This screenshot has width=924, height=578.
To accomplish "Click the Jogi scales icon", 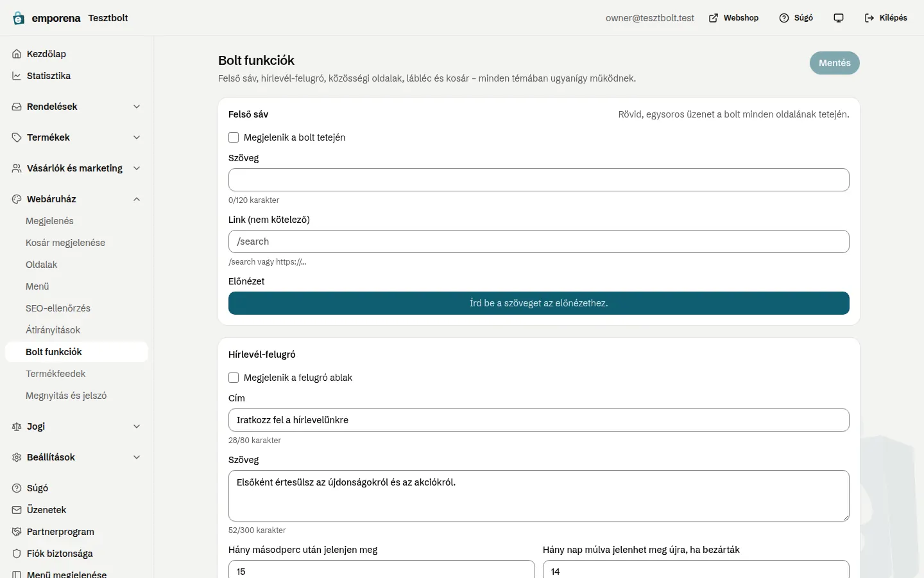I will point(17,426).
